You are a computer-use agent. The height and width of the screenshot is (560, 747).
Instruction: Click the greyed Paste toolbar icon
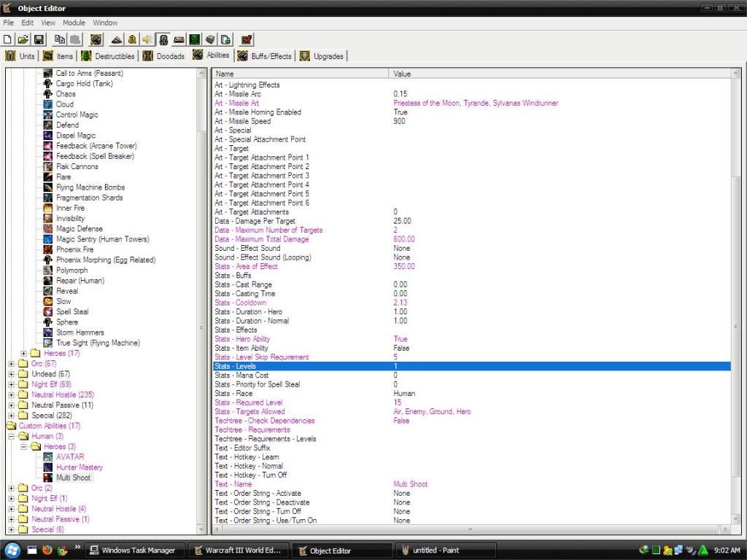[x=75, y=39]
